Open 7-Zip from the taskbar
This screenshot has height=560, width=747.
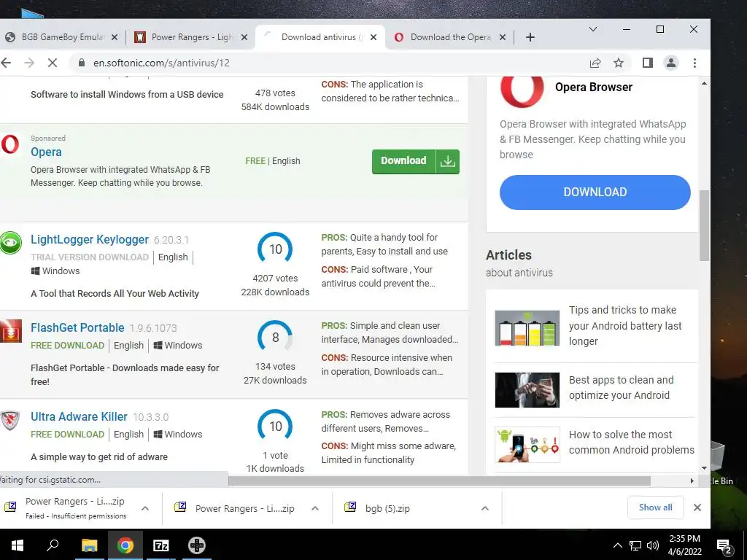click(161, 545)
